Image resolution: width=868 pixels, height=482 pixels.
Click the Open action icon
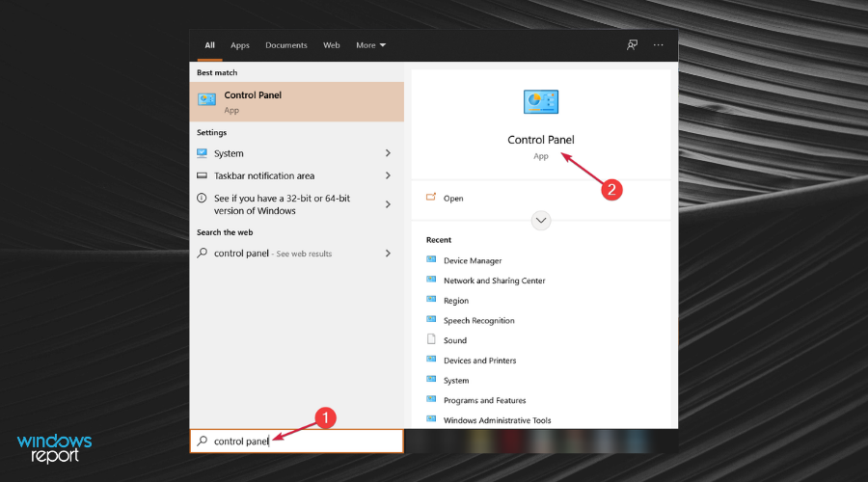431,197
